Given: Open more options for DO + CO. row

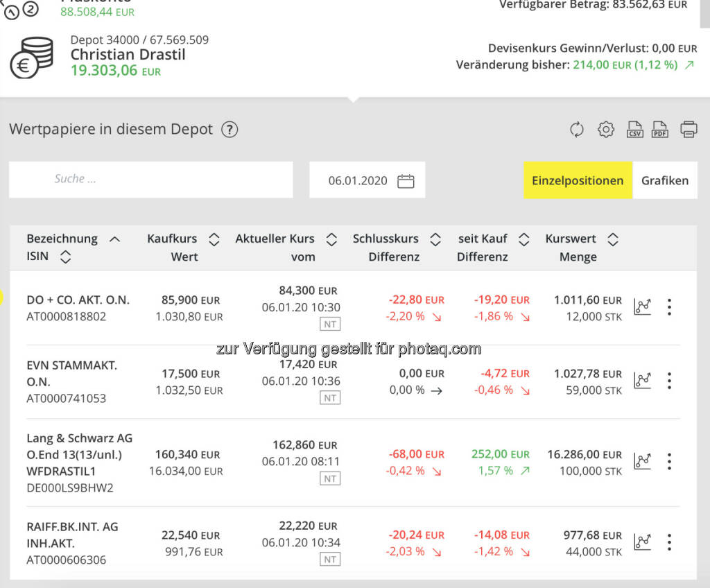Looking at the screenshot, I should point(669,306).
